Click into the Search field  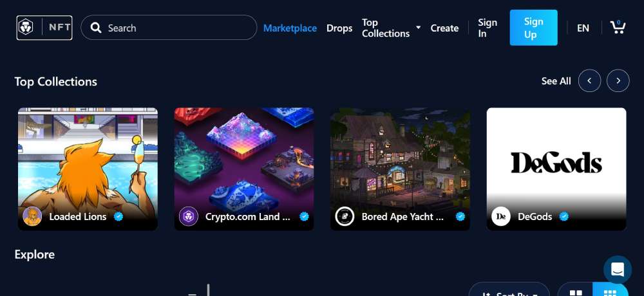tap(169, 28)
